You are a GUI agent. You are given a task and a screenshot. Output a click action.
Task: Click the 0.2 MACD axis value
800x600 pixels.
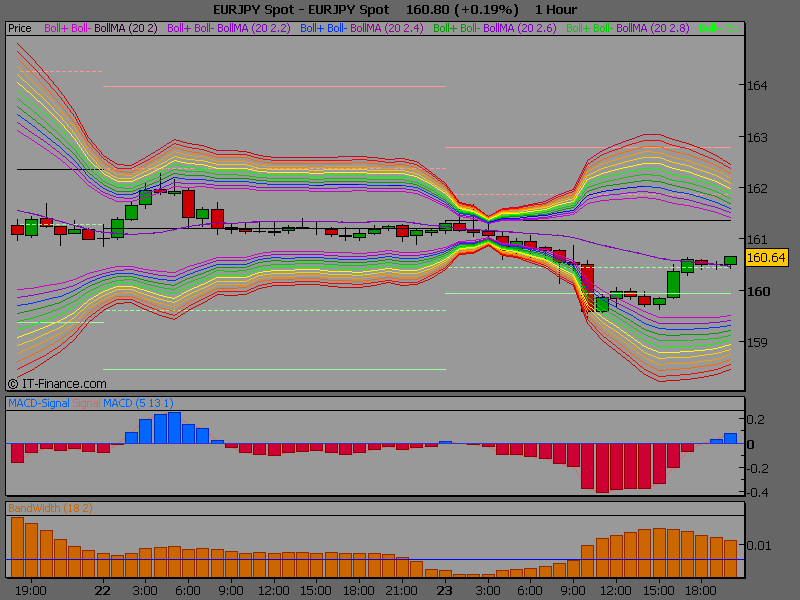[x=756, y=419]
